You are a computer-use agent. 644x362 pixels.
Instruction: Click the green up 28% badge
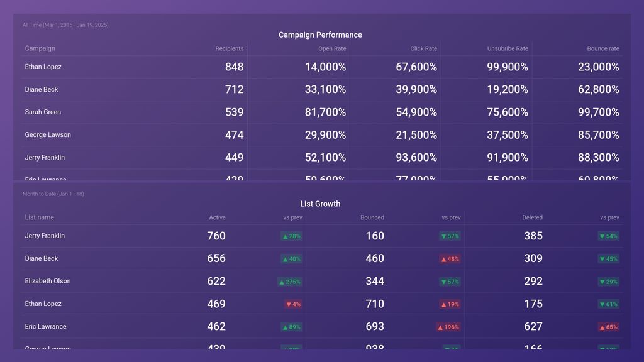291,236
